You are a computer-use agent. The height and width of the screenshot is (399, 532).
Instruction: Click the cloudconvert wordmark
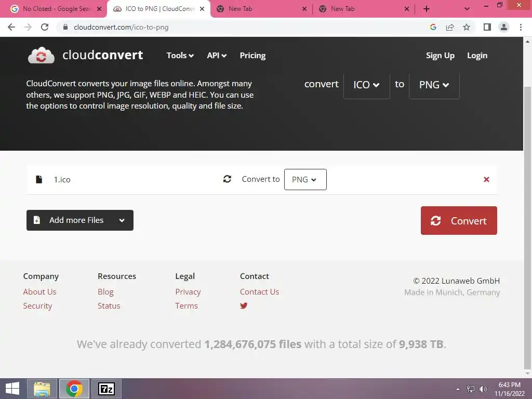103,55
